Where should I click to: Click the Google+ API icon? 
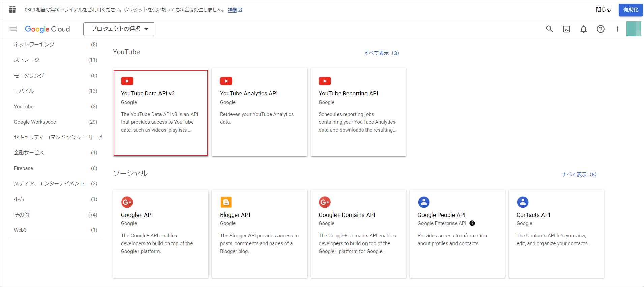pyautogui.click(x=127, y=202)
